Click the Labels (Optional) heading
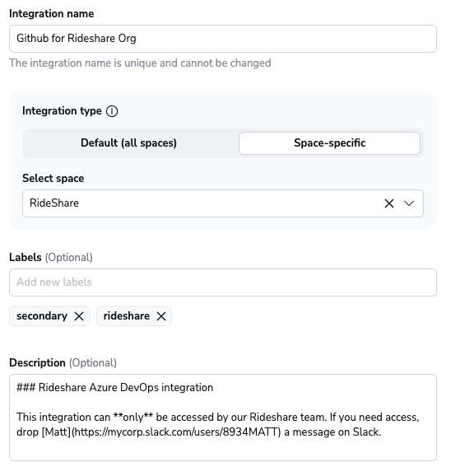 (51, 258)
